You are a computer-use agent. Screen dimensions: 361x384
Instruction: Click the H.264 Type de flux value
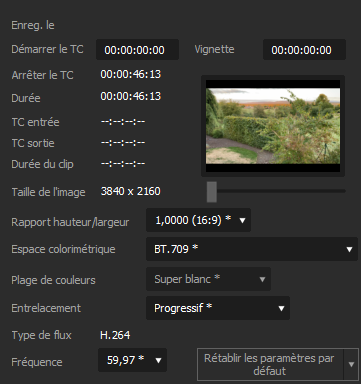click(x=115, y=335)
